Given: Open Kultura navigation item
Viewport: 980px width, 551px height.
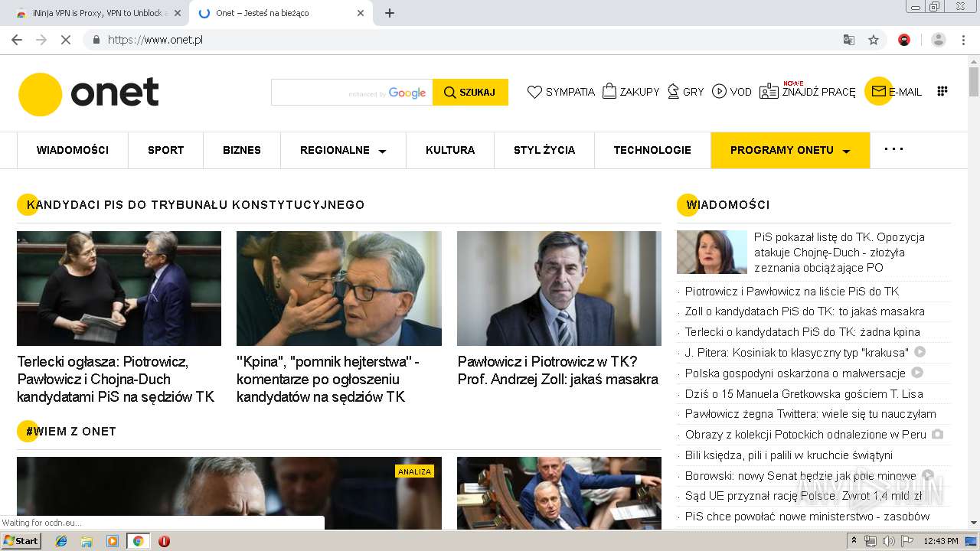Looking at the screenshot, I should pos(450,150).
